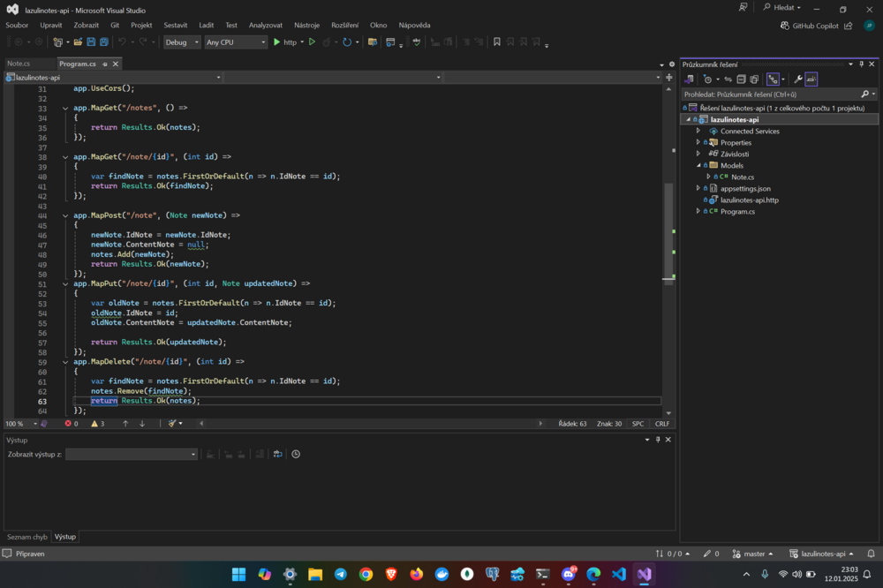The image size is (883, 588).
Task: Open the code cleanup broom icon
Action: pyautogui.click(x=172, y=424)
